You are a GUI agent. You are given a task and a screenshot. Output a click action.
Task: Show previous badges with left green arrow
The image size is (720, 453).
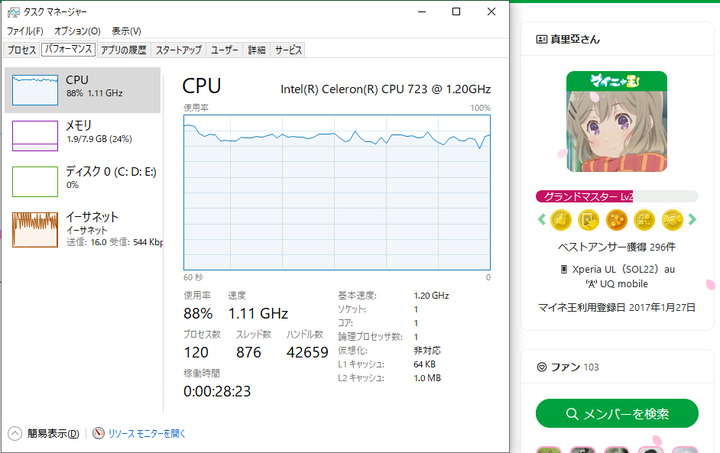click(541, 219)
